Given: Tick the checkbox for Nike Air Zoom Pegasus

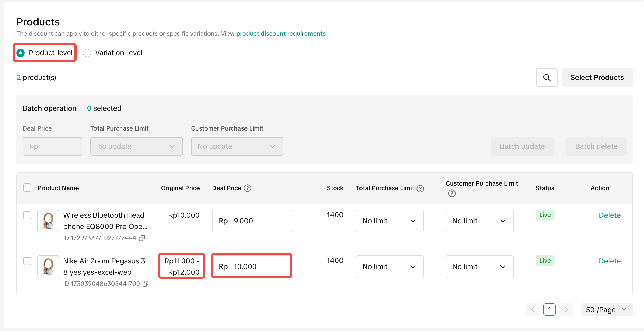Looking at the screenshot, I should pyautogui.click(x=27, y=261).
